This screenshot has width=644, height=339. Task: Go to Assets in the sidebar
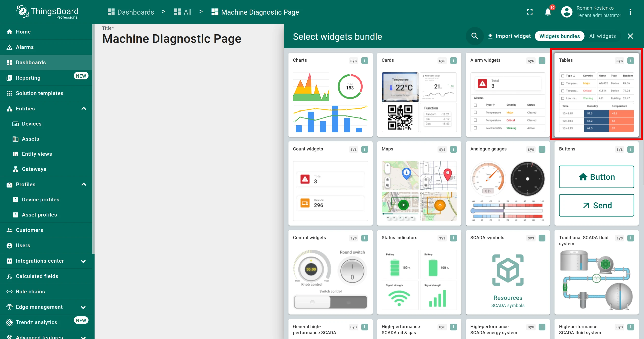coord(46,139)
